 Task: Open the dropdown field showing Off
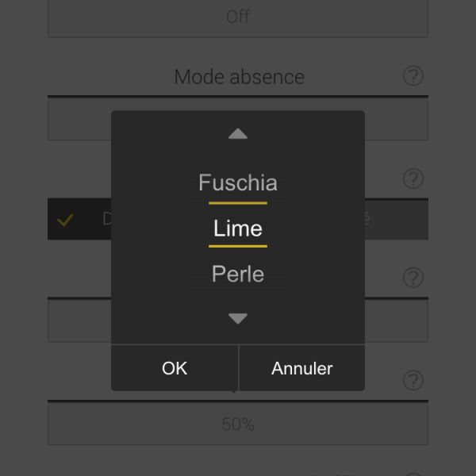tap(238, 17)
